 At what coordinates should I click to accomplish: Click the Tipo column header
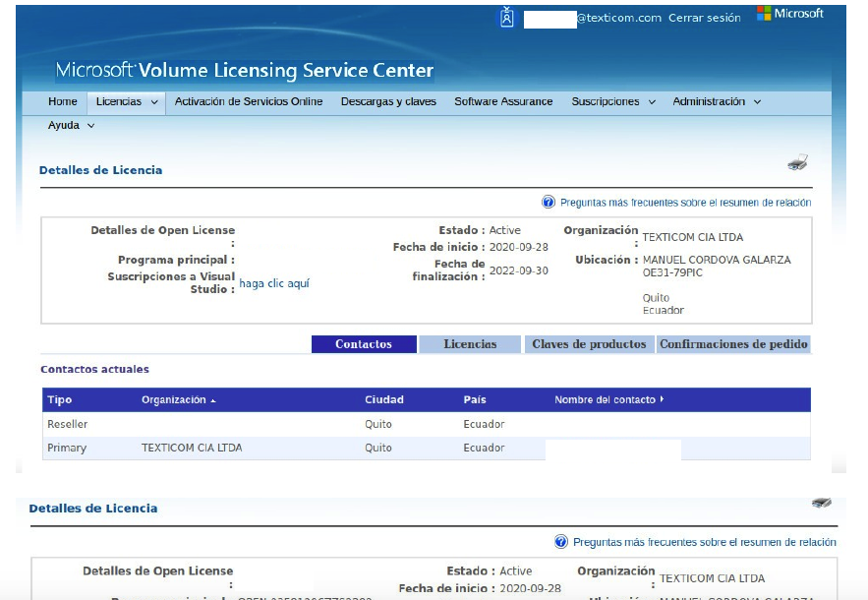point(60,400)
